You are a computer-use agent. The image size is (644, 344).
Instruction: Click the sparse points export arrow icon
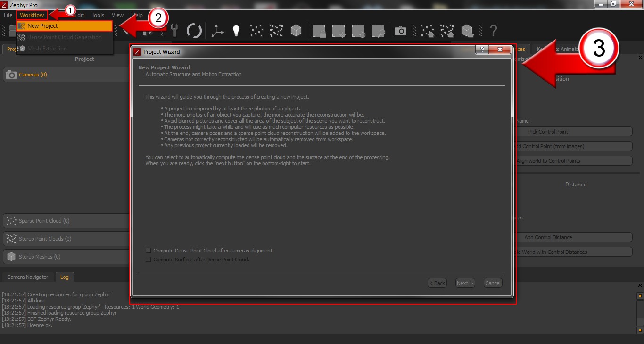[427, 31]
